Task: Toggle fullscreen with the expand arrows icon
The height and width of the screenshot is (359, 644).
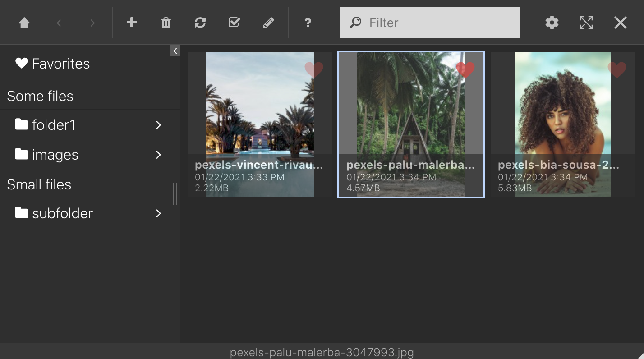Action: tap(586, 23)
